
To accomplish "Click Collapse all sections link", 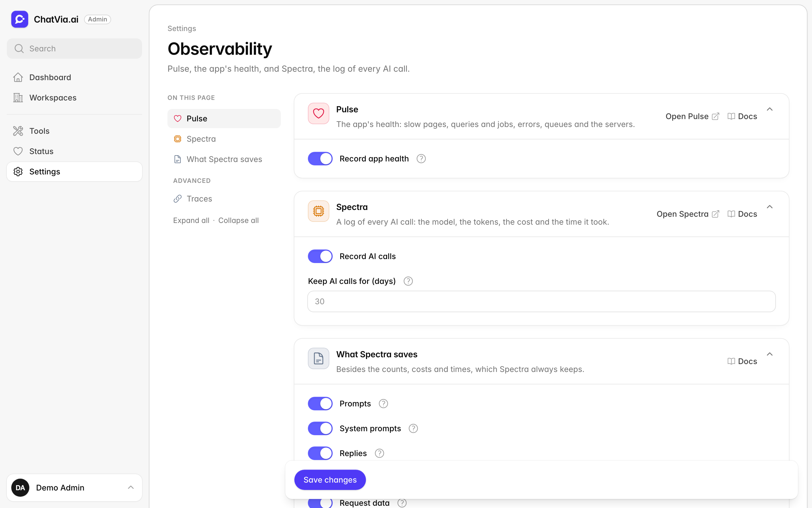I will [239, 220].
